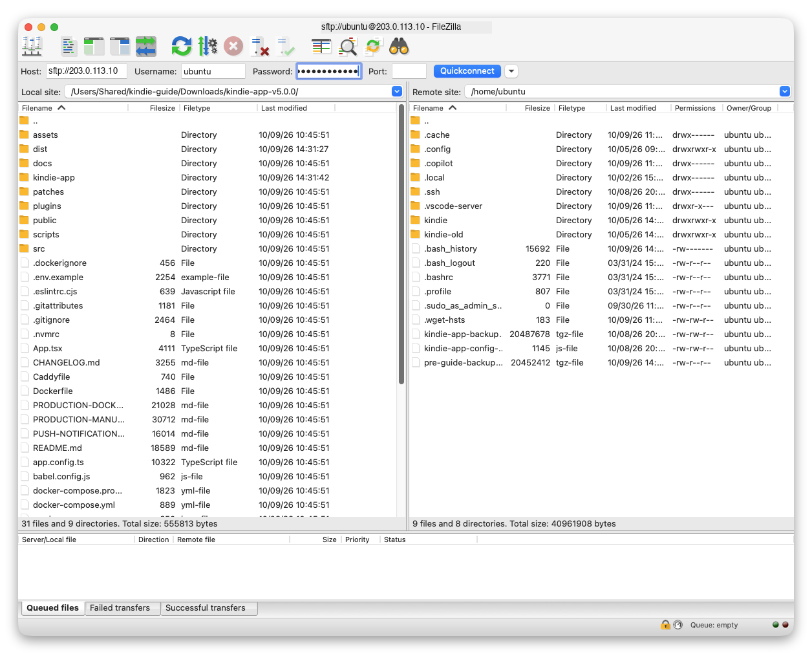Focus the Host input field
Image resolution: width=812 pixels, height=654 pixels.
pos(86,71)
